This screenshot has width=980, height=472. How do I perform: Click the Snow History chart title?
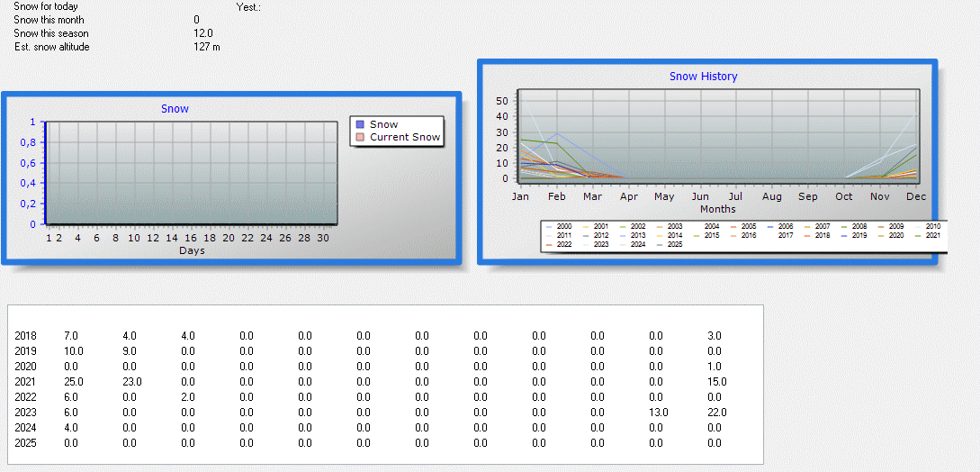tap(703, 77)
